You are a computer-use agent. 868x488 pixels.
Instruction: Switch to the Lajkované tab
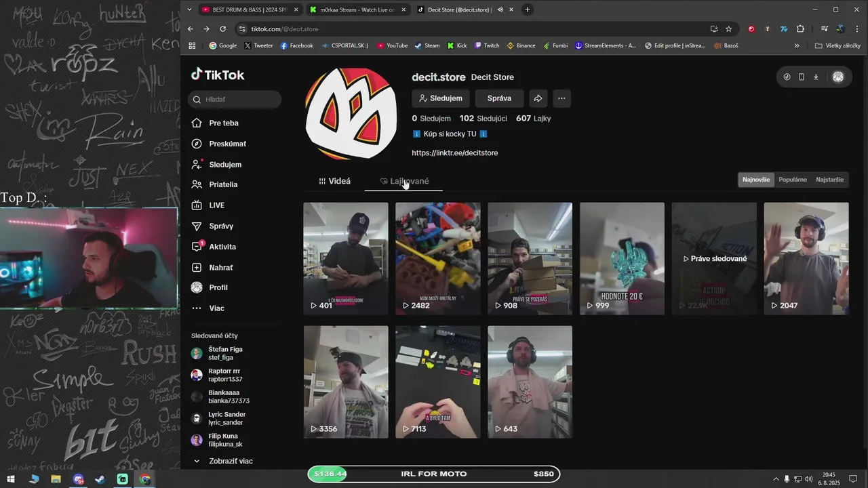404,181
